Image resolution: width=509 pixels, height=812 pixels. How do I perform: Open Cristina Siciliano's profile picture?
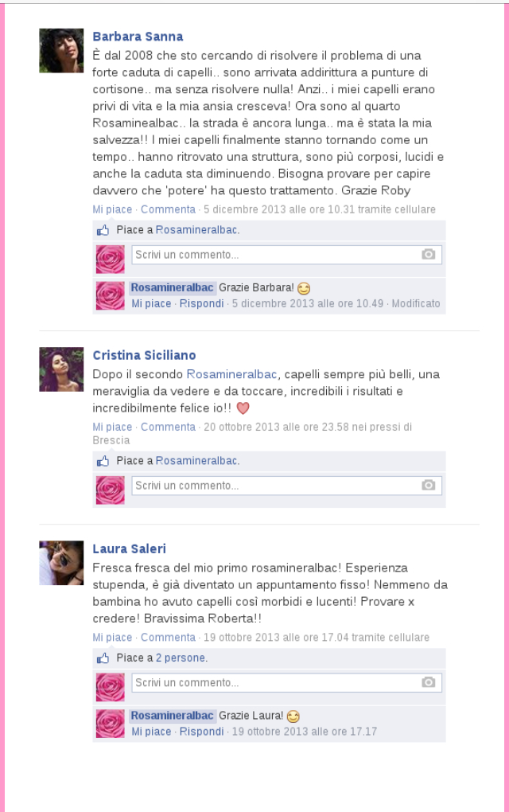61,369
